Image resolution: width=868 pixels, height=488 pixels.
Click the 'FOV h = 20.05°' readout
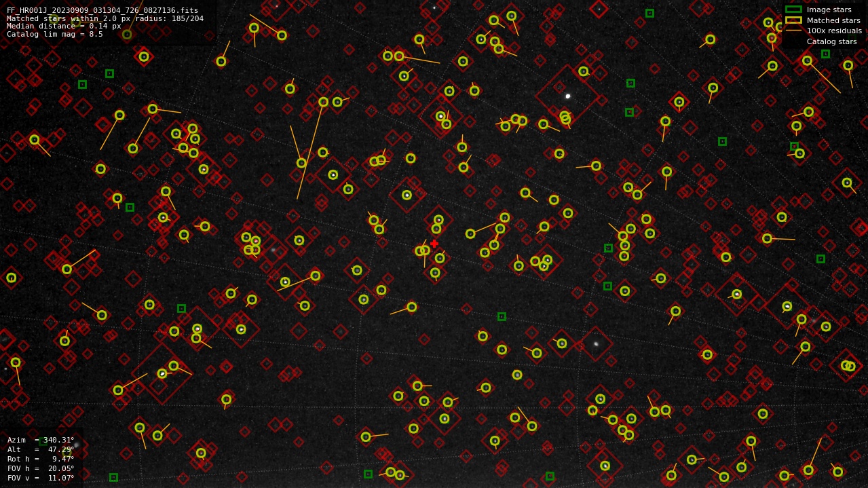click(41, 468)
